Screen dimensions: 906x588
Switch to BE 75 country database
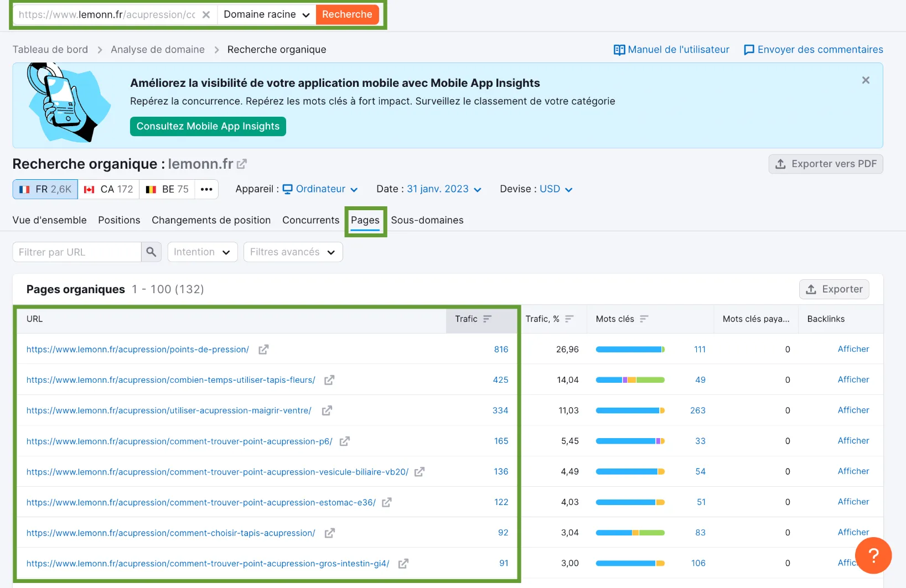tap(167, 189)
